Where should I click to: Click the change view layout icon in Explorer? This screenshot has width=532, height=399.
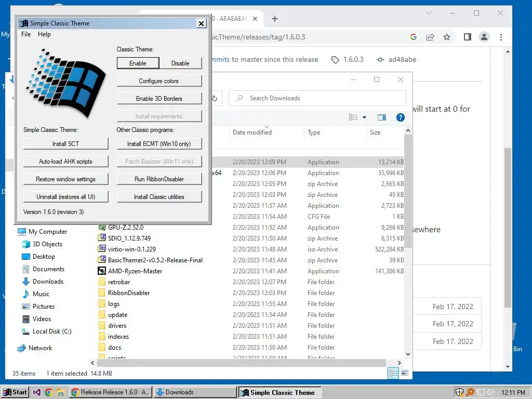coord(353,117)
